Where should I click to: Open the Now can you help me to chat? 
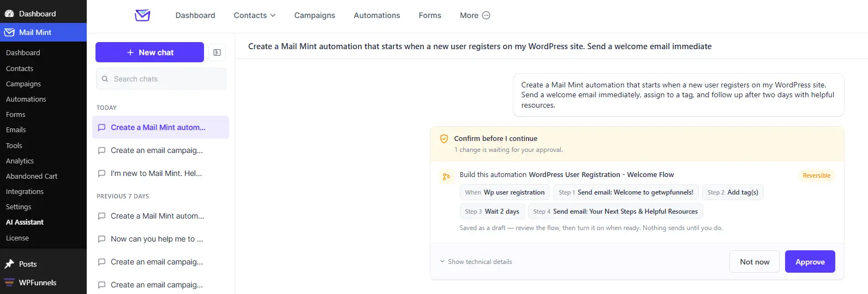[161, 239]
